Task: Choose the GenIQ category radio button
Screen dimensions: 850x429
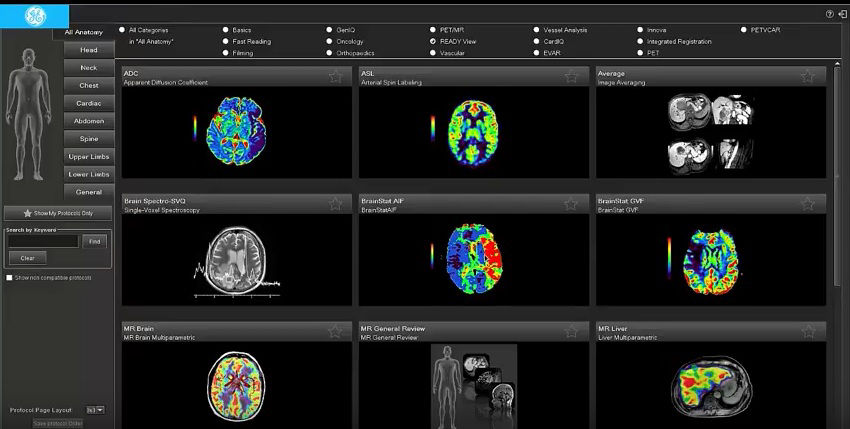Action: [x=329, y=30]
